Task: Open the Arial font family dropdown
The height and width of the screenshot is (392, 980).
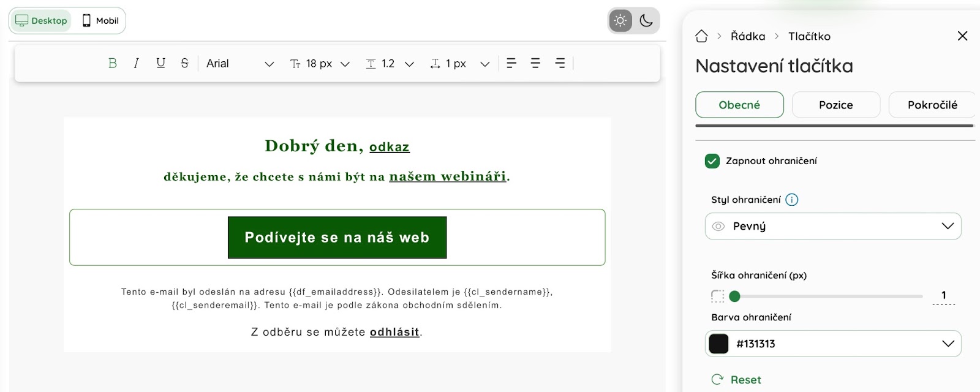Action: [x=240, y=64]
